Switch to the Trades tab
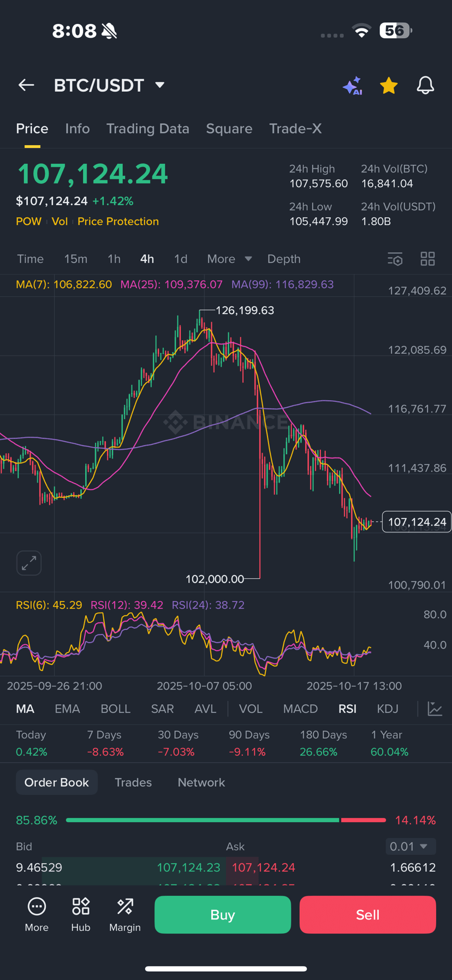 coord(133,782)
